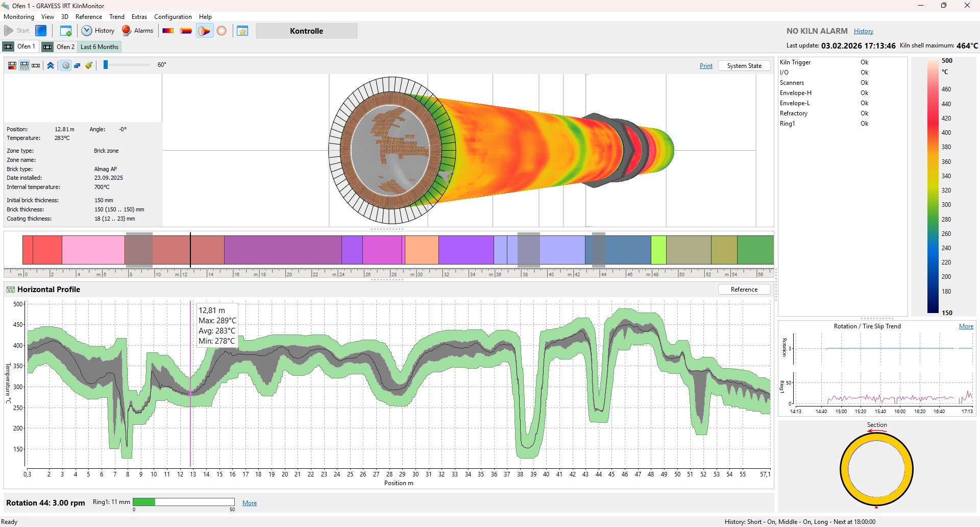Click the new window icon with green plus
This screenshot has width=980, height=527.
point(66,31)
